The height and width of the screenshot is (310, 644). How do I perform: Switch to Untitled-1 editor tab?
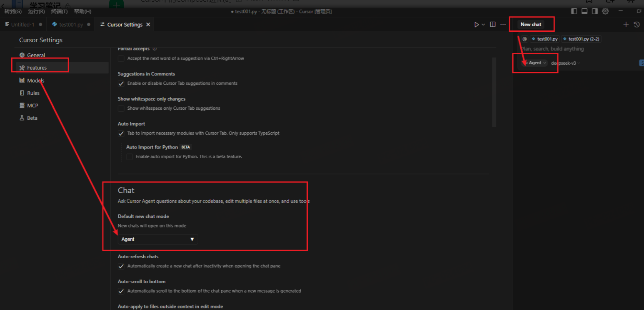pos(23,25)
